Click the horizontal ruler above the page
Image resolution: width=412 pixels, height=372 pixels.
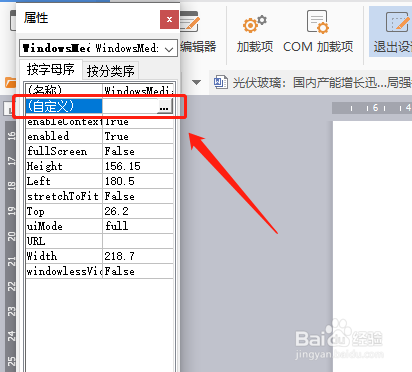coord(372,108)
